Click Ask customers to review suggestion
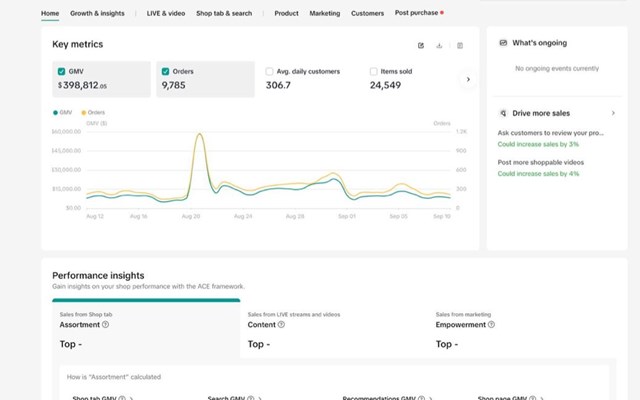The height and width of the screenshot is (400, 640). point(550,133)
